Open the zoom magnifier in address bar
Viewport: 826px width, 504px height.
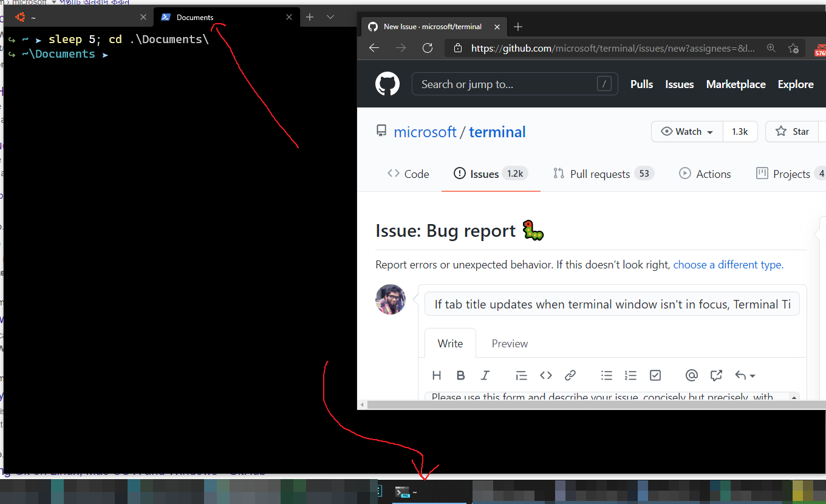point(771,48)
